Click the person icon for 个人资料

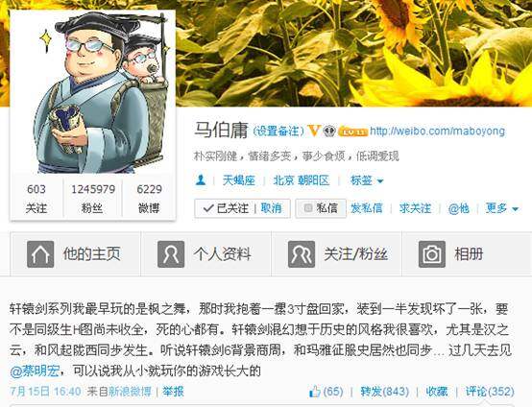point(171,254)
